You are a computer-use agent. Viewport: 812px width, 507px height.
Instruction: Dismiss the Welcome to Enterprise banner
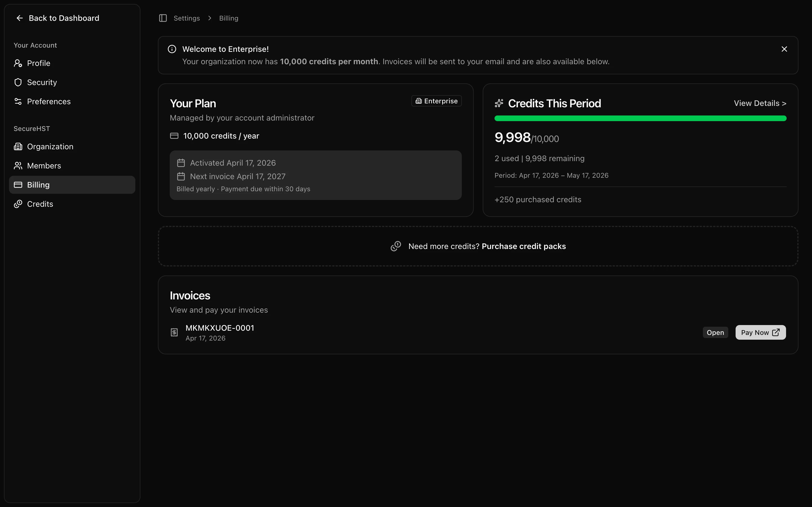tap(784, 49)
